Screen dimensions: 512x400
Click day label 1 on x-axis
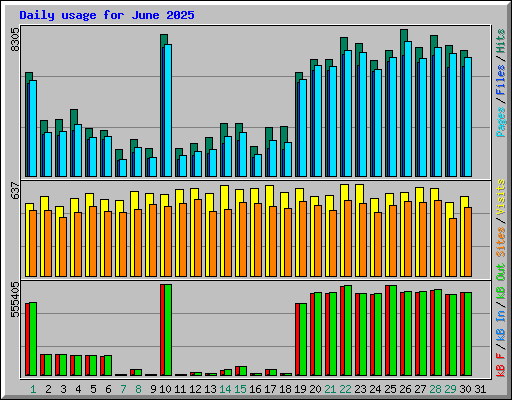[33, 389]
